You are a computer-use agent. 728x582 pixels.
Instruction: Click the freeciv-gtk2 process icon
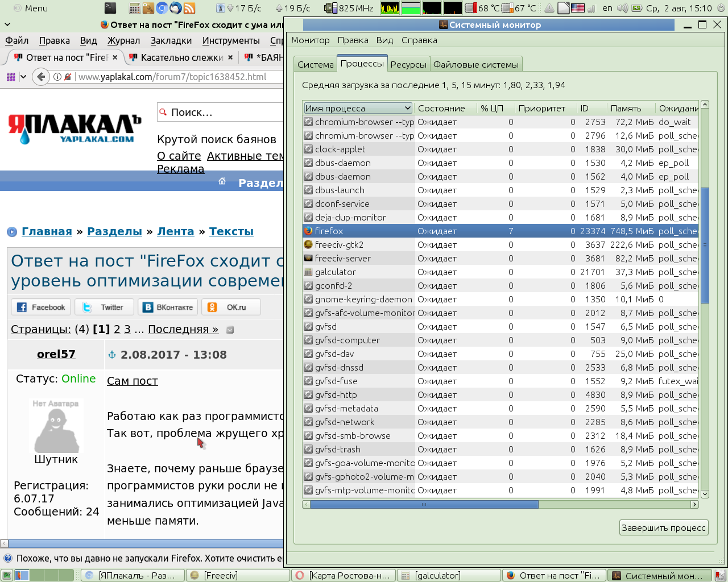coord(308,244)
